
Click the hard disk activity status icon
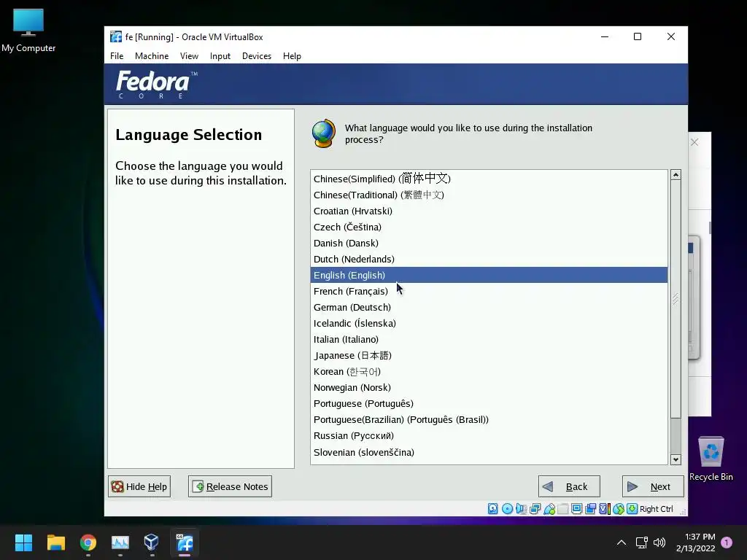click(x=493, y=509)
